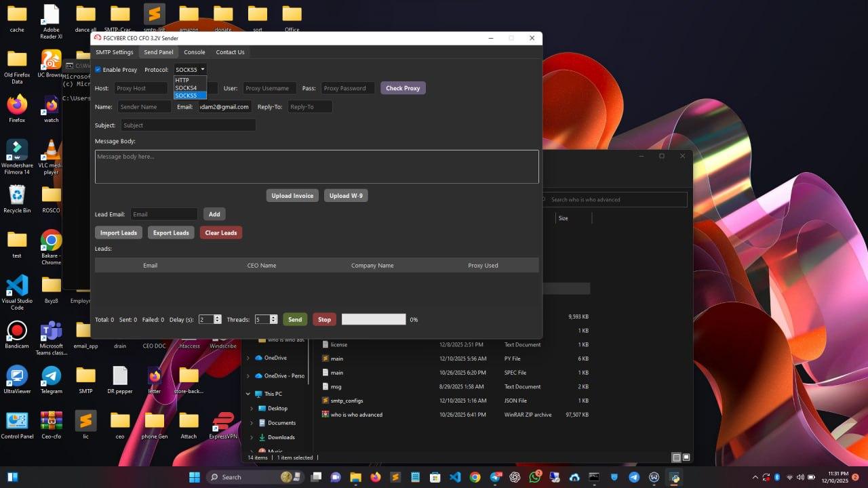
Task: Expand the This PC tree node
Action: point(248,394)
